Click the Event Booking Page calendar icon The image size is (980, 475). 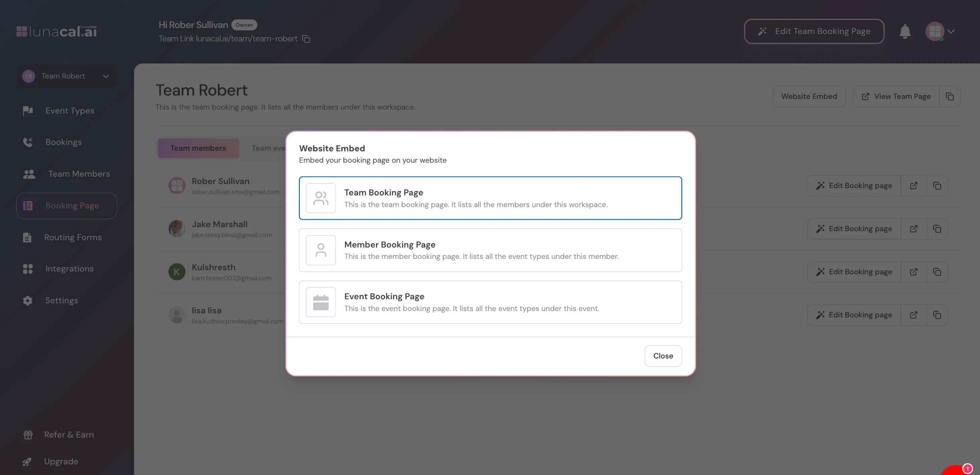321,302
